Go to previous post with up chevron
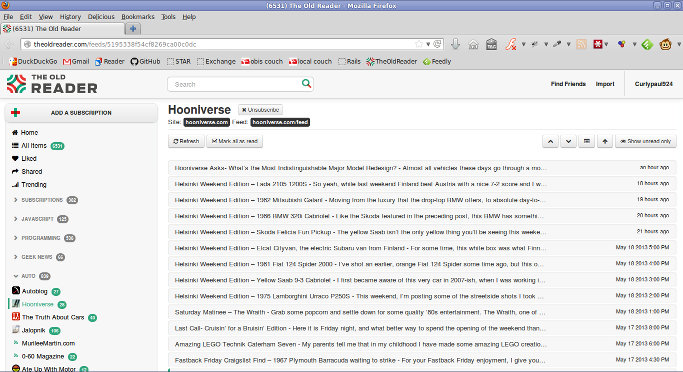 click(x=551, y=141)
